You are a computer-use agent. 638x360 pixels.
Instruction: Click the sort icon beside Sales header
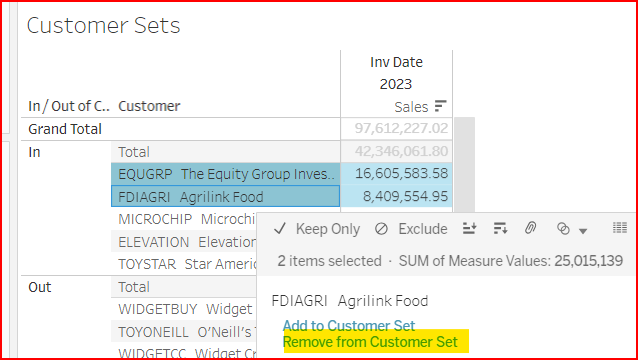click(x=441, y=106)
